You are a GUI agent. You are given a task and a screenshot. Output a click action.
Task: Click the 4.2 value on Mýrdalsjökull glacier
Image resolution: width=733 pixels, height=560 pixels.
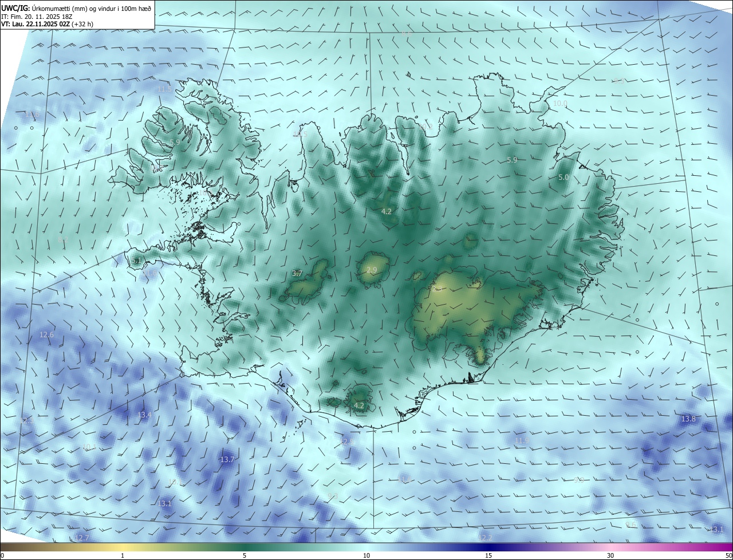pos(359,405)
